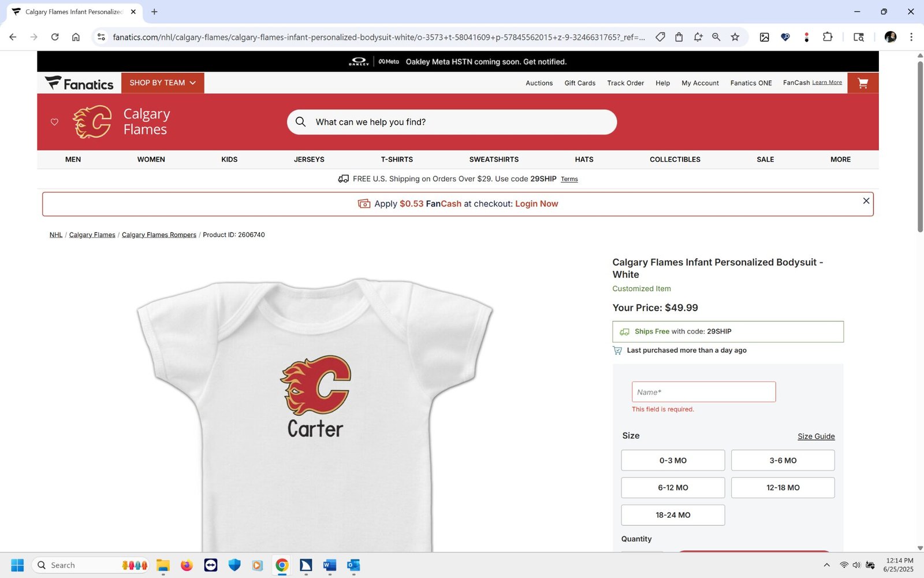Click the Windows taskbar Search box

point(91,565)
